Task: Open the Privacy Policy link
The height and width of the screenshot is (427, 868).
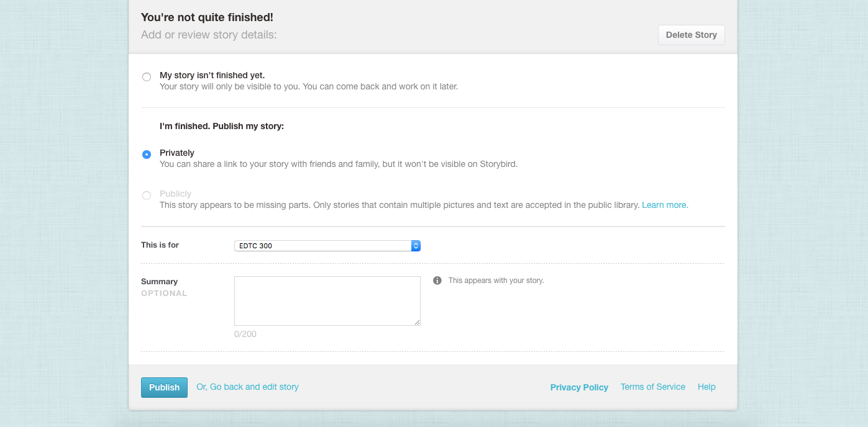Action: (579, 387)
